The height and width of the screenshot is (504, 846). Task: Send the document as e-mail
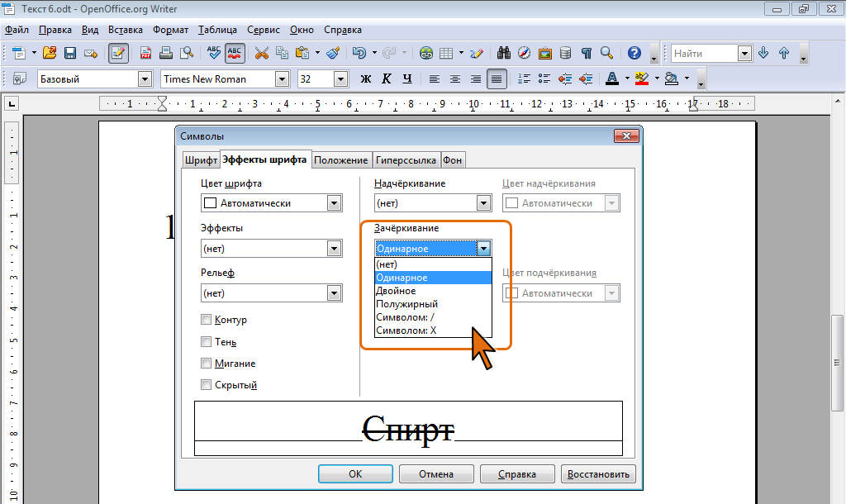tap(91, 53)
